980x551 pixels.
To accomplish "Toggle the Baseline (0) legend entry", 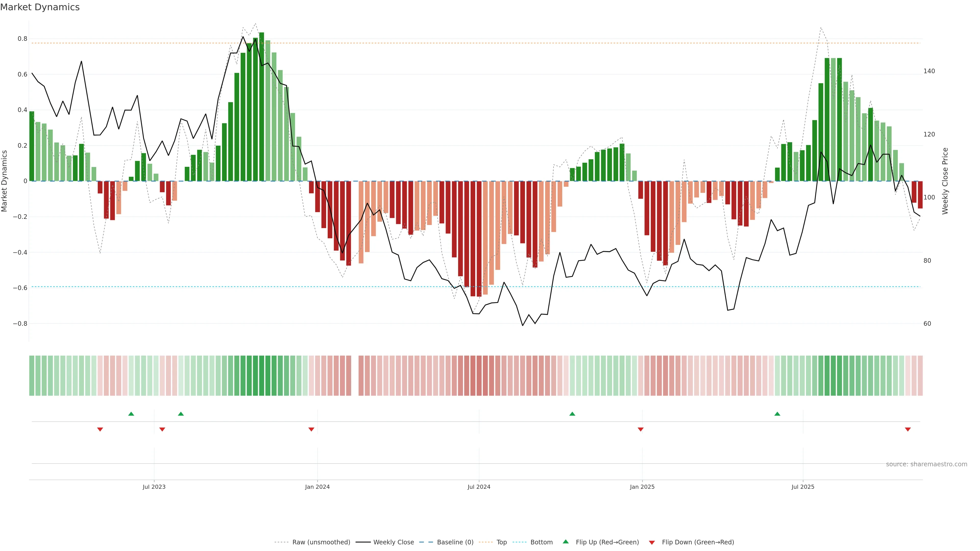I will pos(455,542).
